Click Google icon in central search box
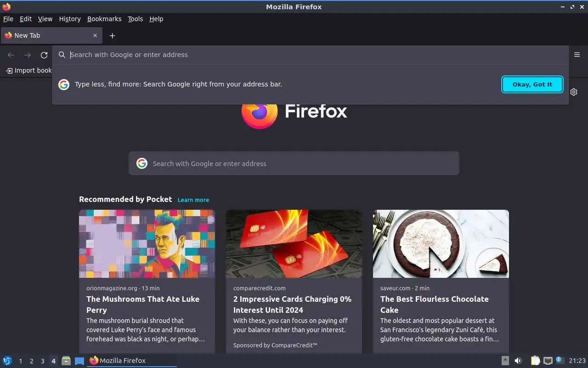The height and width of the screenshot is (368, 588). [x=142, y=163]
